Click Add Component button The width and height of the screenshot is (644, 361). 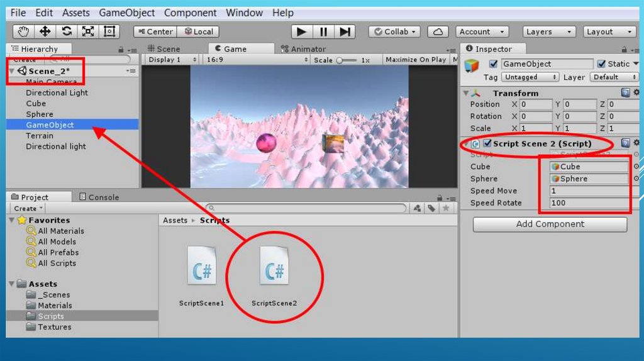[550, 225]
